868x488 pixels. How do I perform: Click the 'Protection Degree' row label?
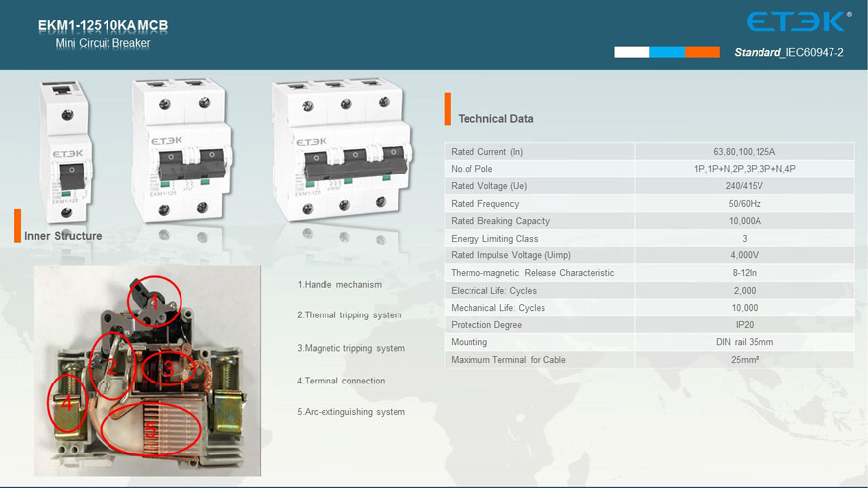(486, 325)
